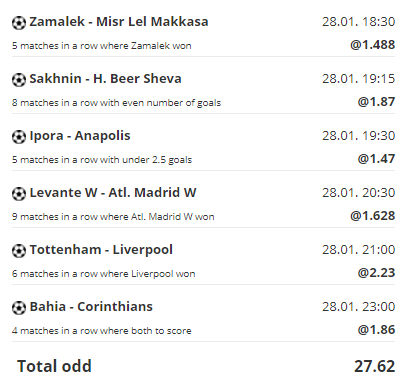Open the Bahia - Corinthians match
The image size is (409, 382).
(x=91, y=307)
